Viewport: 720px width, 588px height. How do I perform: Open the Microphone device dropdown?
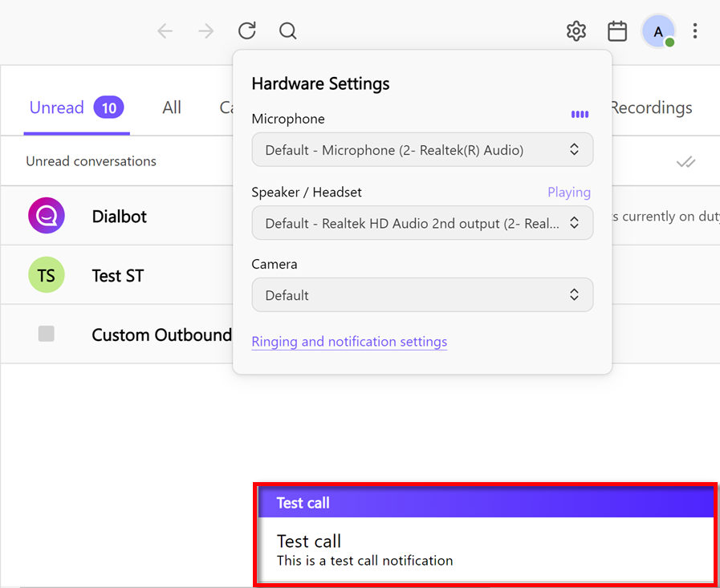pyautogui.click(x=422, y=149)
